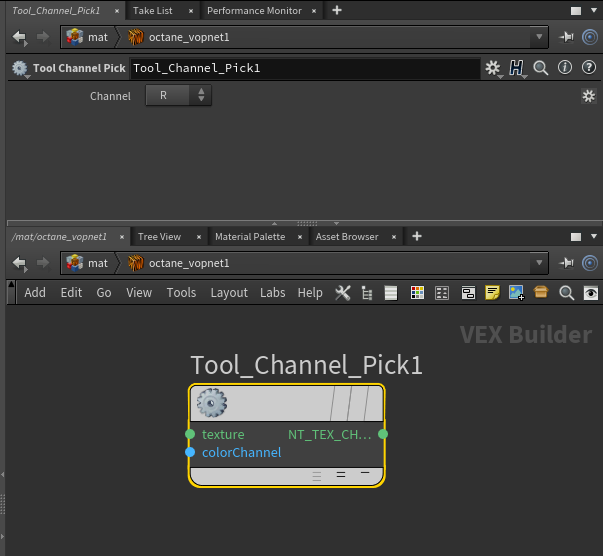Click the H Houdini help-mode icon

click(516, 68)
